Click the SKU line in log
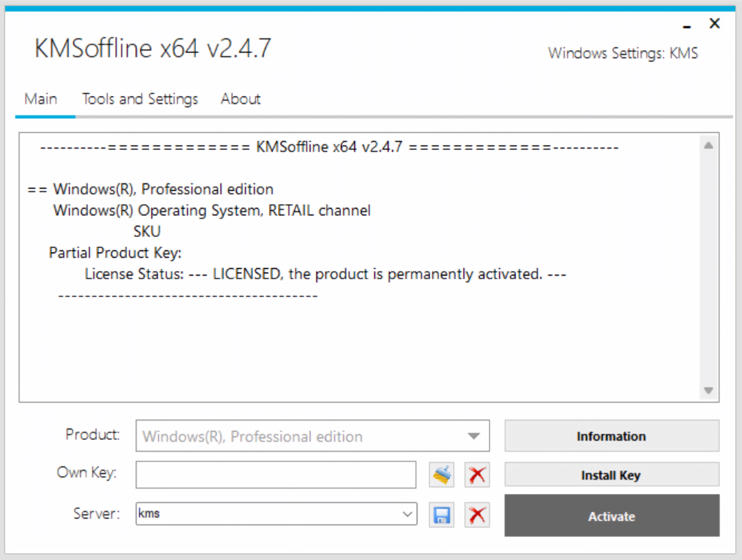The image size is (742, 560). tap(147, 232)
